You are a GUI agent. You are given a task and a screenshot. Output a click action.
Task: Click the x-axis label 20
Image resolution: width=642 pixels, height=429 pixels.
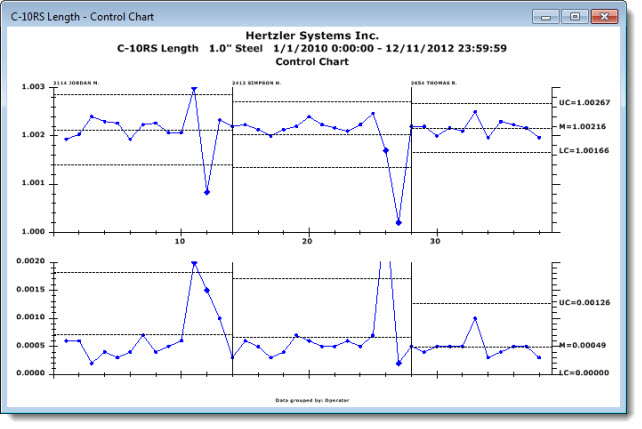308,242
